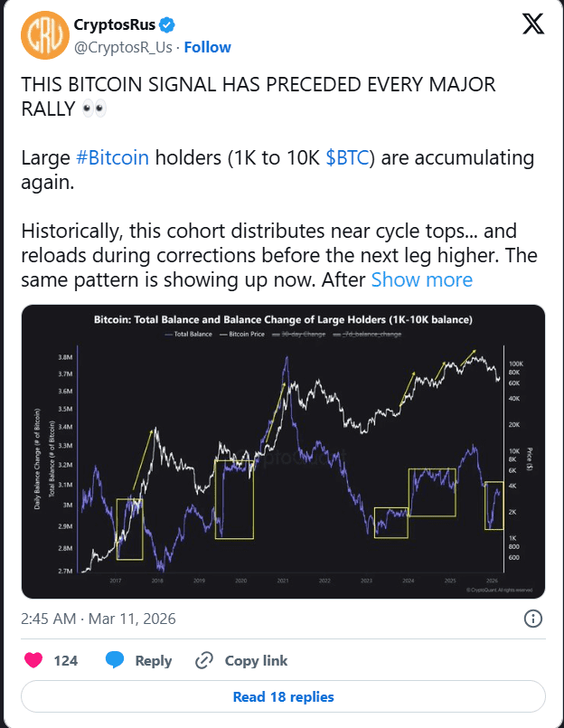Screen dimensions: 564x728
Task: Open the tweet timestamp Mar 11, 2026
Action: (98, 619)
